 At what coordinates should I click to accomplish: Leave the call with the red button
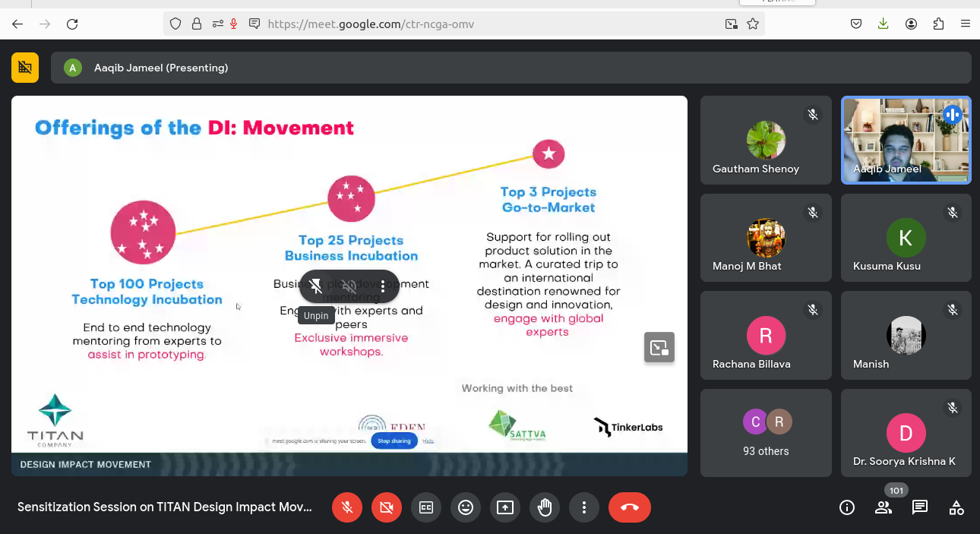tap(629, 507)
